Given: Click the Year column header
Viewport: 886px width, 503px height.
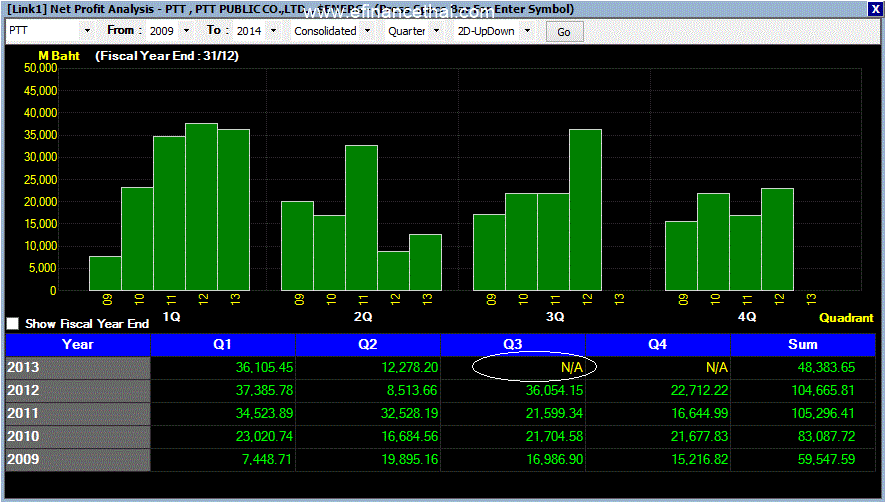Looking at the screenshot, I should [x=78, y=345].
